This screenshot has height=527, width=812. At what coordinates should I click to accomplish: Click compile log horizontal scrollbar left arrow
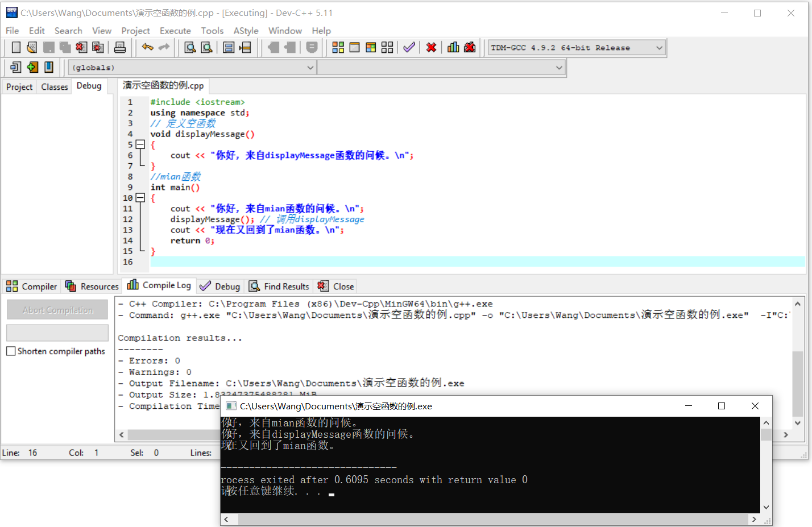(121, 435)
